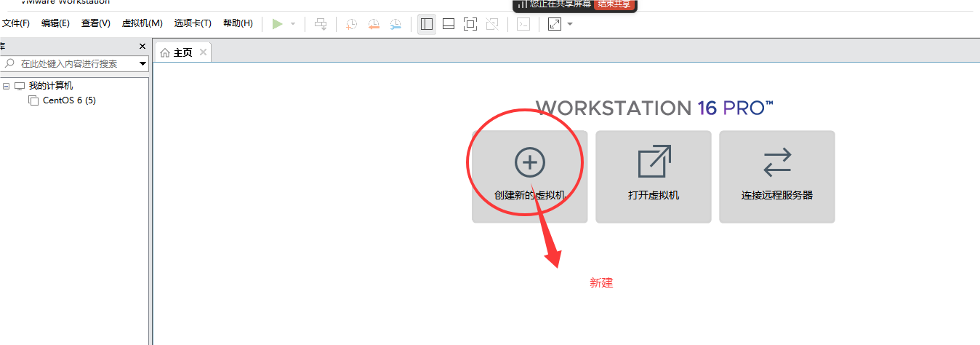The image size is (980, 345).
Task: Open the 虚拟机(M) menu
Action: [x=142, y=23]
